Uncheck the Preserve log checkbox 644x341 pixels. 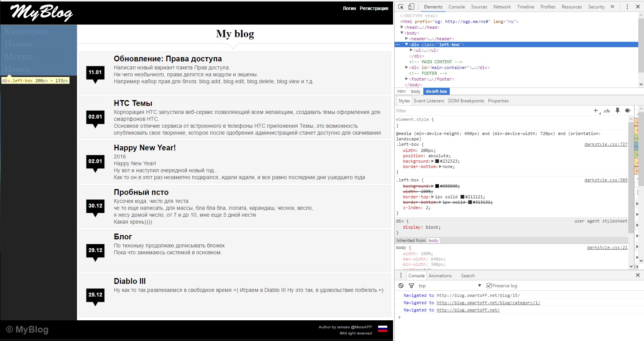(489, 285)
